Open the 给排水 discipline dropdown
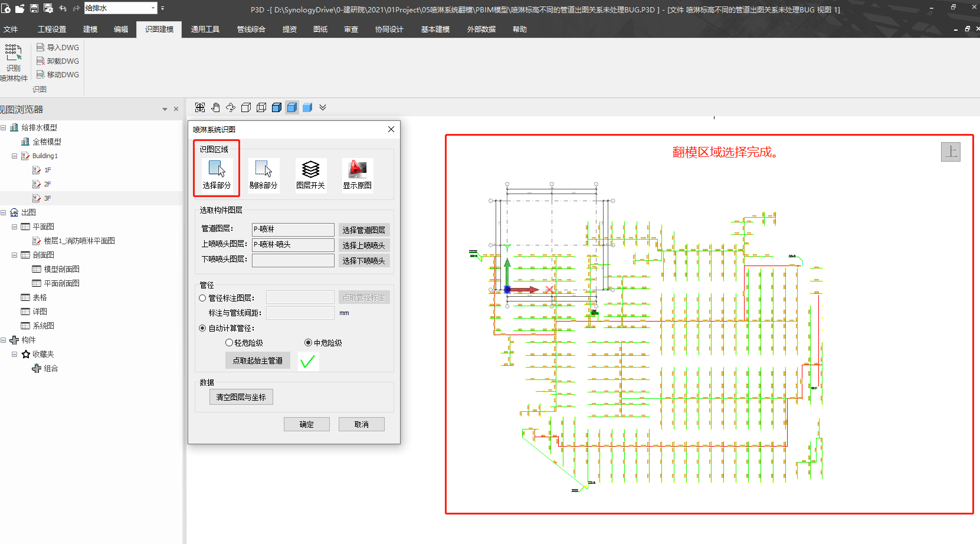This screenshot has width=980, height=544. click(x=153, y=8)
